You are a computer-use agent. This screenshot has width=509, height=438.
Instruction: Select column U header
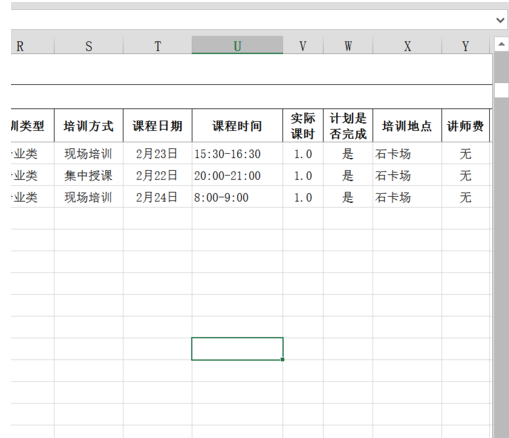coord(237,45)
